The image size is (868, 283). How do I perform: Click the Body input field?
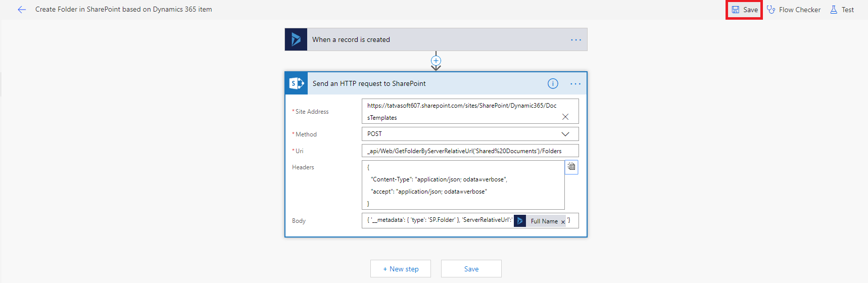470,221
